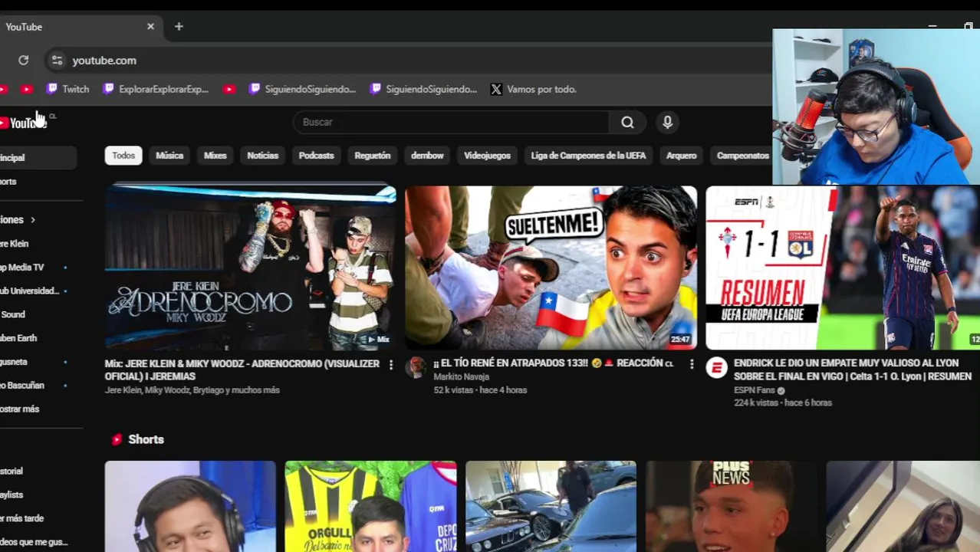Open site information icon in address bar

(x=57, y=60)
